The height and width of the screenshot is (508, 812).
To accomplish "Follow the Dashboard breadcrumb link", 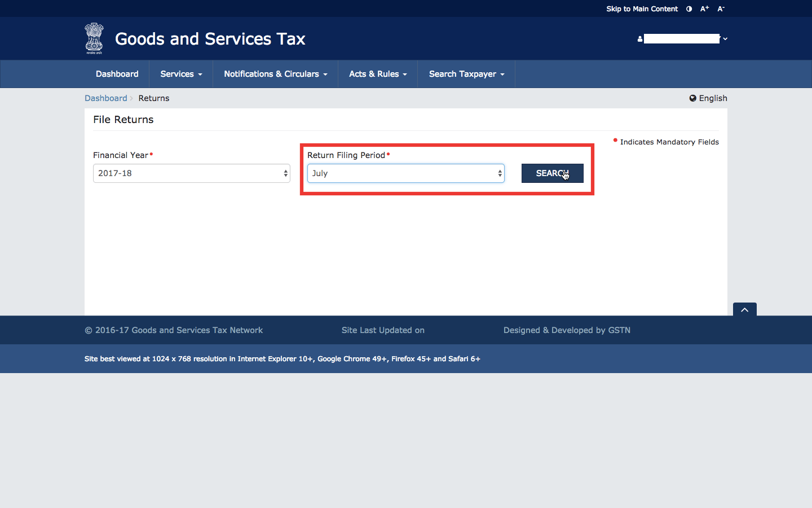I will (106, 98).
